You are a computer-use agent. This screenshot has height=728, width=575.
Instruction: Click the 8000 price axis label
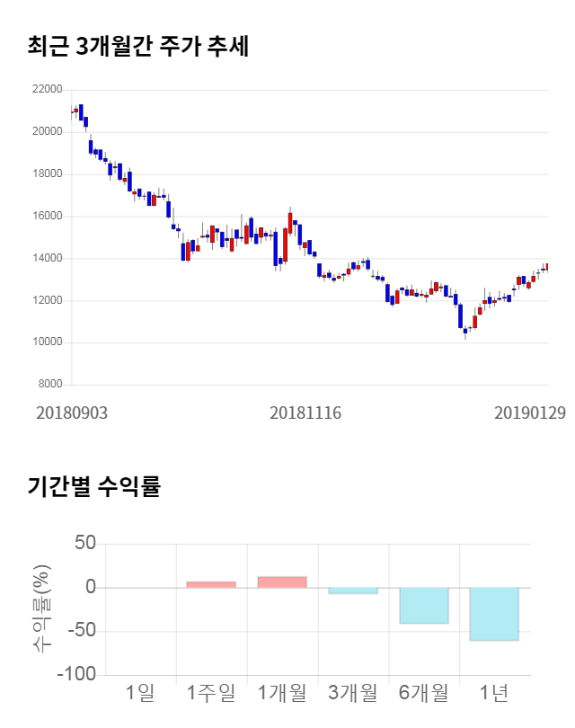50,385
